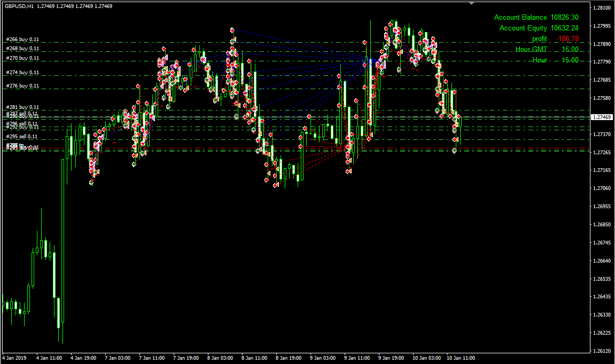Click the 8 Jan 11:00 time axis label
The width and height of the screenshot is (615, 364).
254,358
